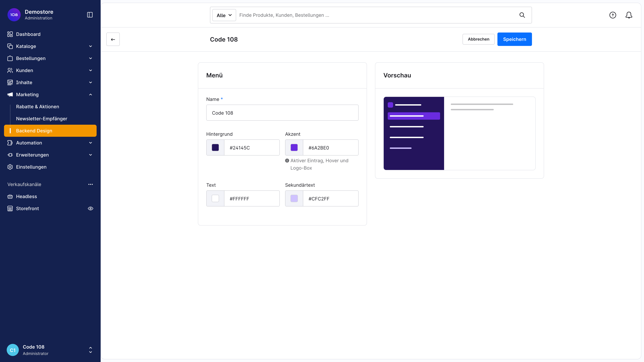Open the Alle search filter dropdown
The width and height of the screenshot is (644, 362).
click(x=224, y=15)
